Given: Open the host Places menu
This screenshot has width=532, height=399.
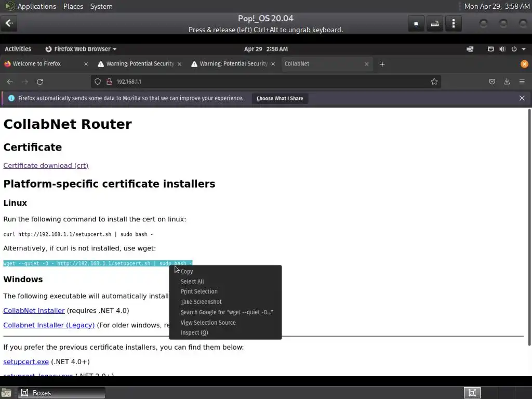Looking at the screenshot, I should [73, 6].
